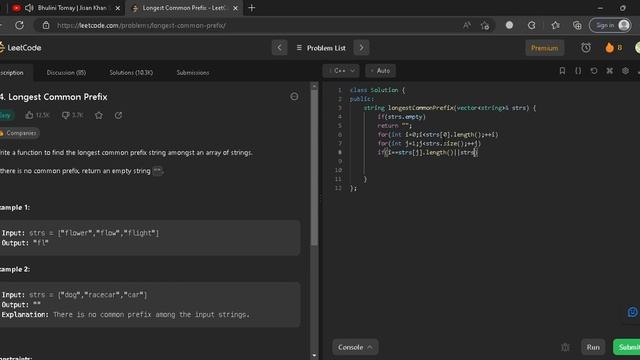Close the Longest Common Prefix tab

click(236, 8)
